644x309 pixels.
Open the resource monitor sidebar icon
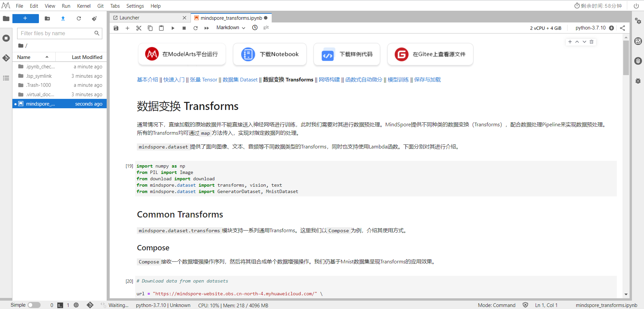click(x=638, y=41)
